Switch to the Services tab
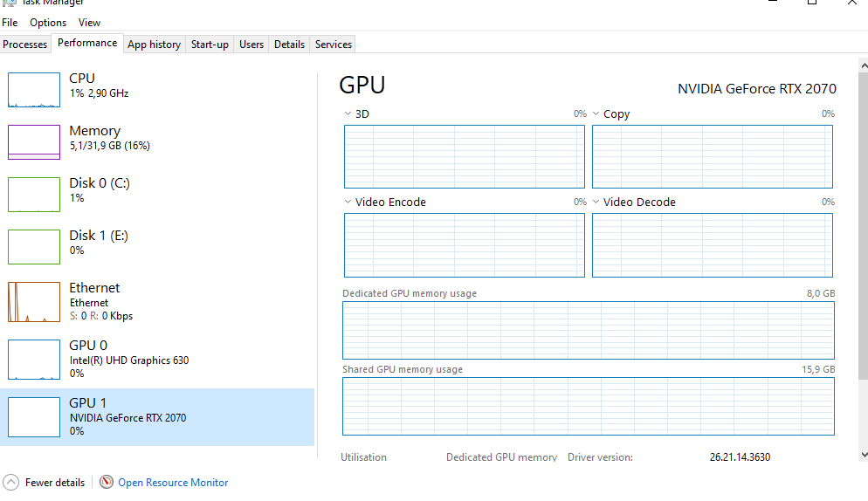Image resolution: width=868 pixels, height=501 pixels. (x=334, y=45)
